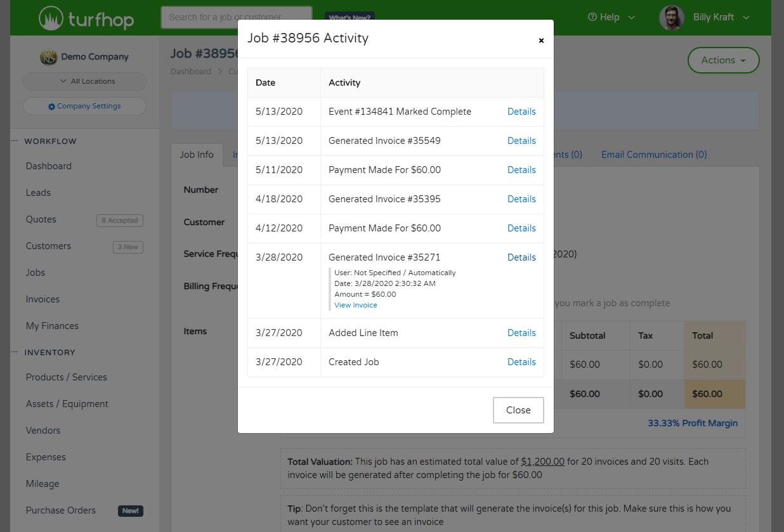Image resolution: width=784 pixels, height=532 pixels.
Task: Select the Job Info tab
Action: [x=197, y=155]
